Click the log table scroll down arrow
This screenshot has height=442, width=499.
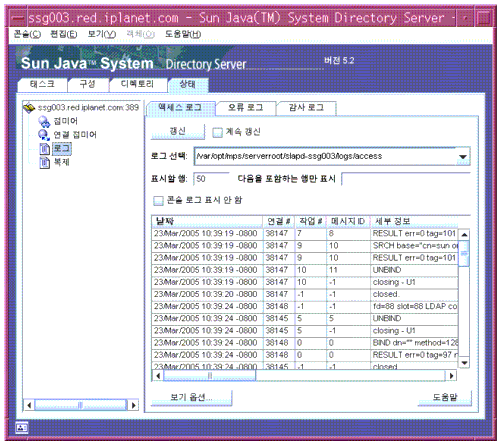pos(464,362)
